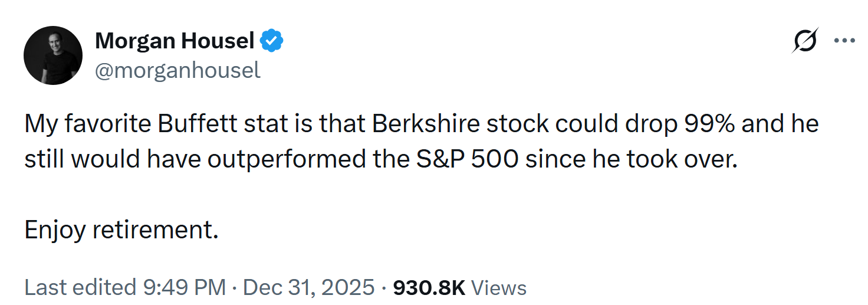This screenshot has width=868, height=305.
Task: Open the 930.8K view count
Action: coord(429,287)
